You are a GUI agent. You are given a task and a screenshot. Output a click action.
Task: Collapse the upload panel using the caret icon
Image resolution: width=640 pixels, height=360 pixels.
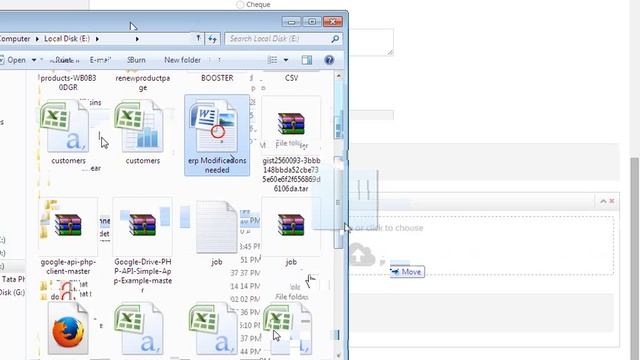pos(603,201)
